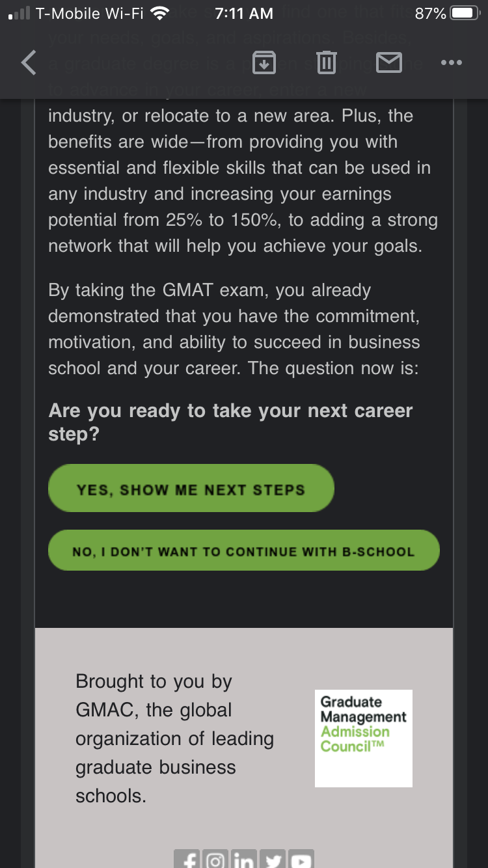Tap the back arrow in the mail toolbar
488x868 pixels.
point(29,63)
